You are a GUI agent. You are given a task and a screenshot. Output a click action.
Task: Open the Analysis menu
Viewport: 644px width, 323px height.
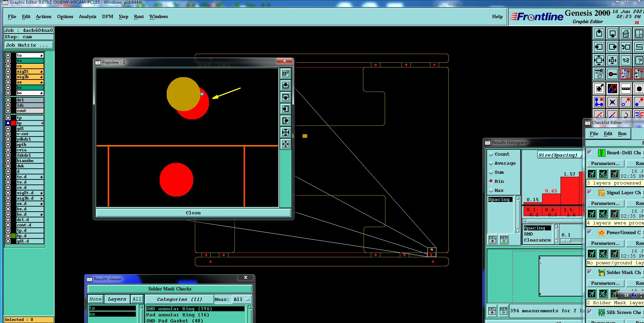(x=88, y=17)
